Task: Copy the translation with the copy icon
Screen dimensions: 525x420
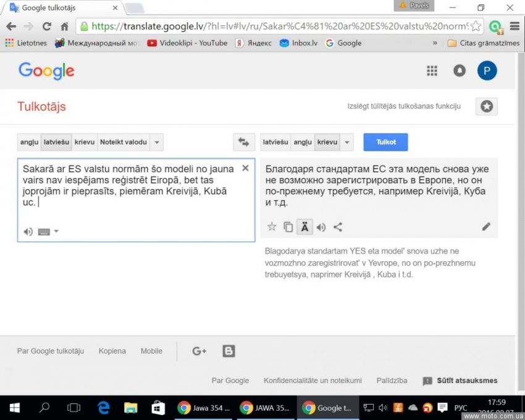Action: pos(288,227)
